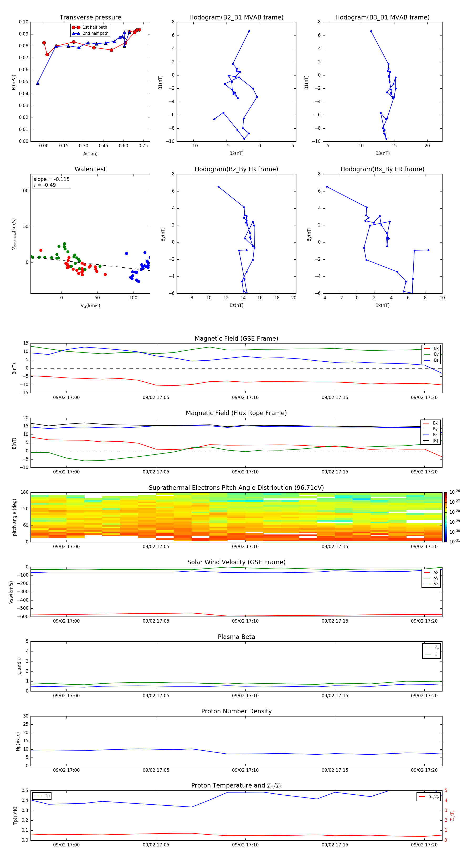Select '1st half path' legend entry
The width and height of the screenshot is (473, 868).
(90, 27)
